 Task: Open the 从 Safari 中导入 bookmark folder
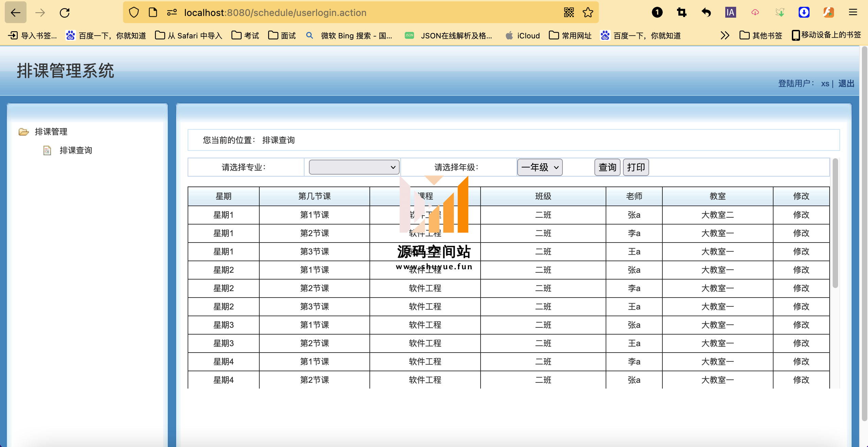point(189,35)
